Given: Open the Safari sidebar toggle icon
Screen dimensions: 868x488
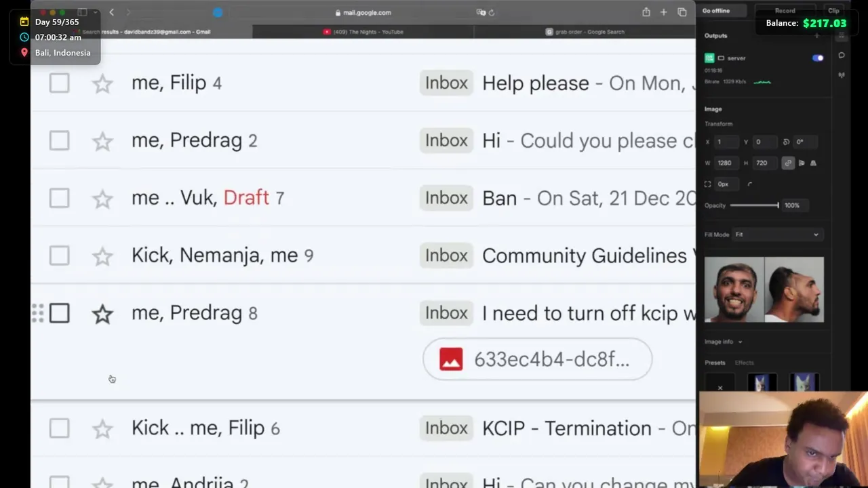Looking at the screenshot, I should (82, 12).
